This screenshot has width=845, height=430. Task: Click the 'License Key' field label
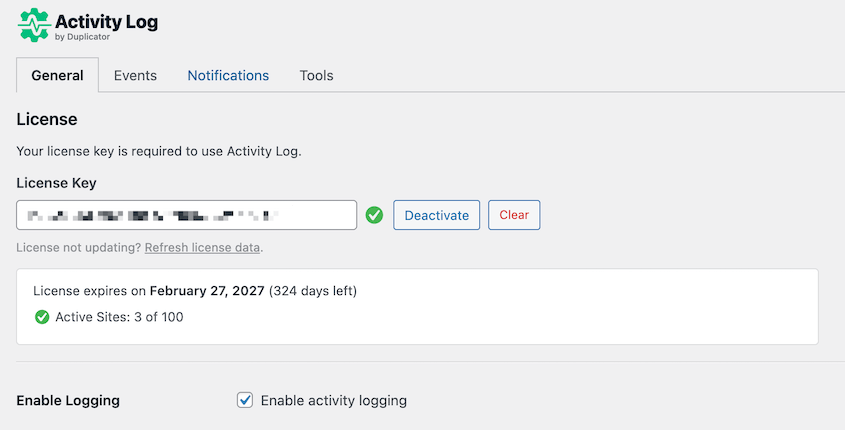pos(56,183)
